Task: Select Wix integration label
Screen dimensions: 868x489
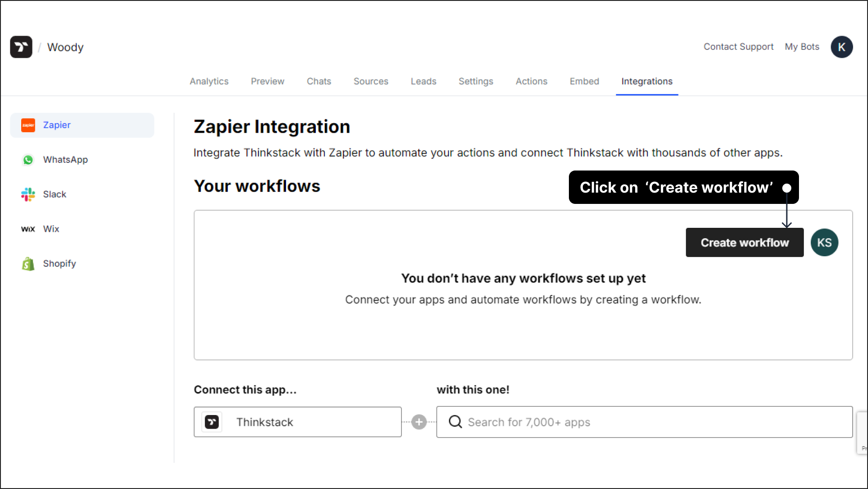Action: [51, 229]
